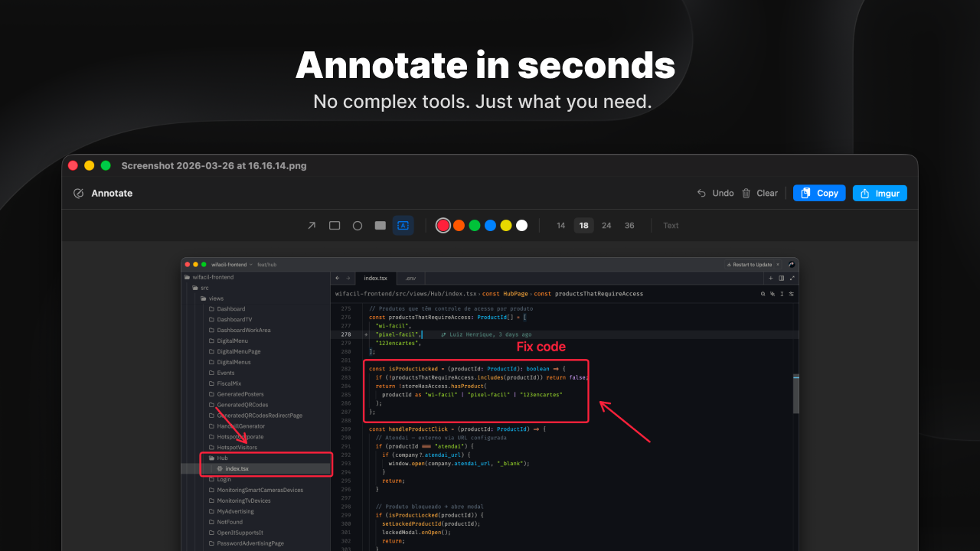Click HubPage in the breadcrumb path
The image size is (980, 551).
click(x=515, y=294)
